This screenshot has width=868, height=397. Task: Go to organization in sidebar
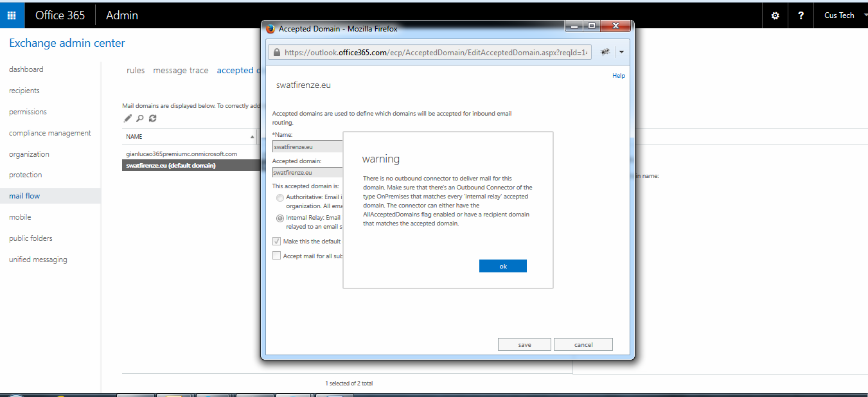pyautogui.click(x=29, y=154)
